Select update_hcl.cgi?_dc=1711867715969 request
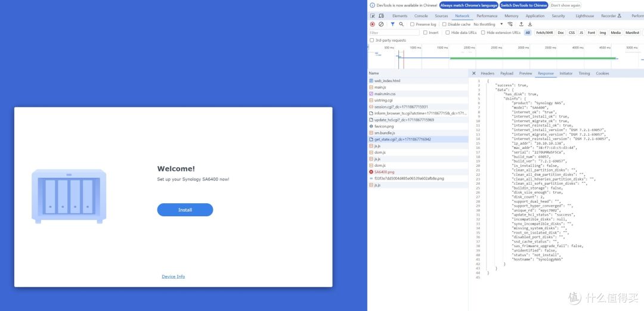The image size is (644, 311). [418, 120]
